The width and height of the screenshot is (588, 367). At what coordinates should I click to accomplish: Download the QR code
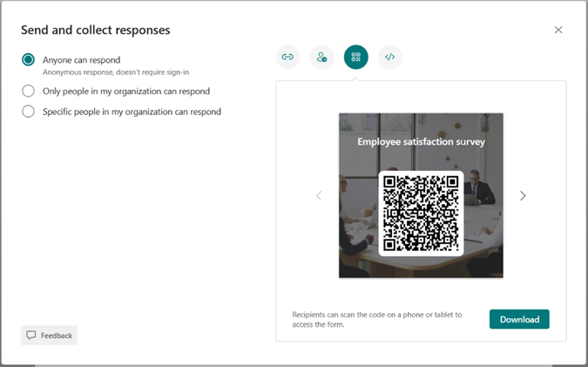[519, 319]
